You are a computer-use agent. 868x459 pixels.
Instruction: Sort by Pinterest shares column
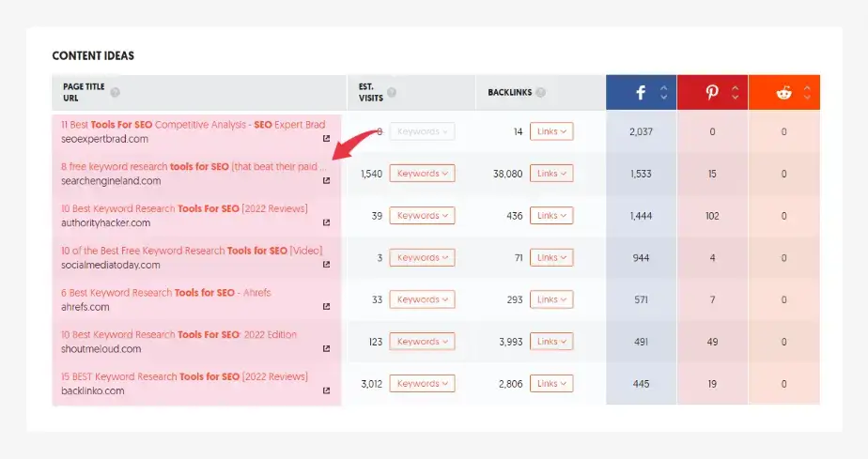[x=736, y=93]
